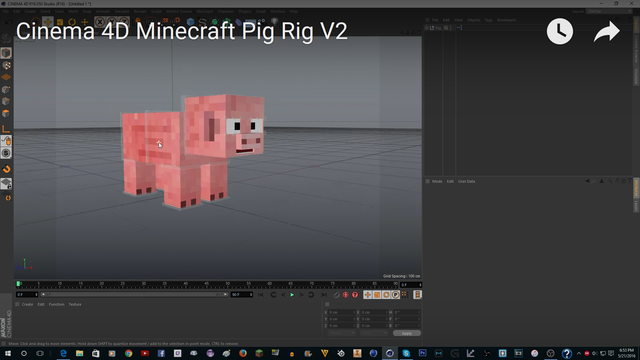Toggle the Z axis lock
Viewport: 640px width, 360px height.
[124, 22]
